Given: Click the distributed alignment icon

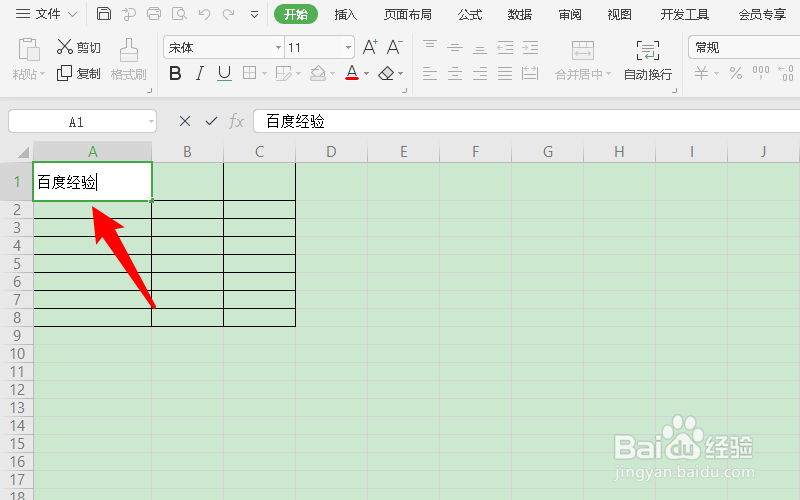Looking at the screenshot, I should coord(530,73).
